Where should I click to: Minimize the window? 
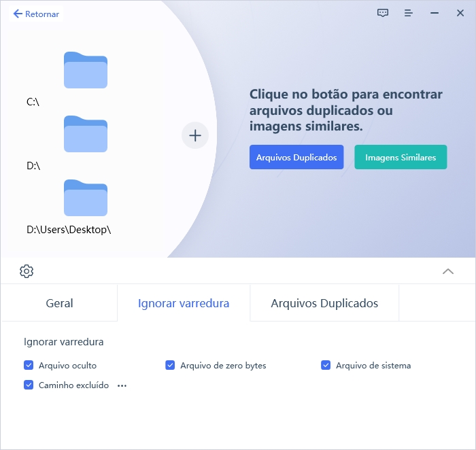tap(435, 13)
